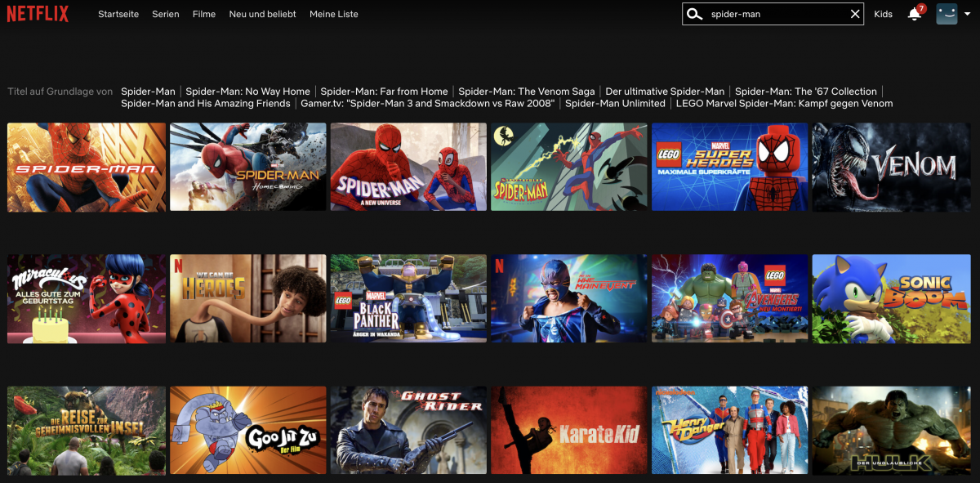Open the Henry Danger thumbnail
Image resolution: width=980 pixels, height=483 pixels.
729,431
